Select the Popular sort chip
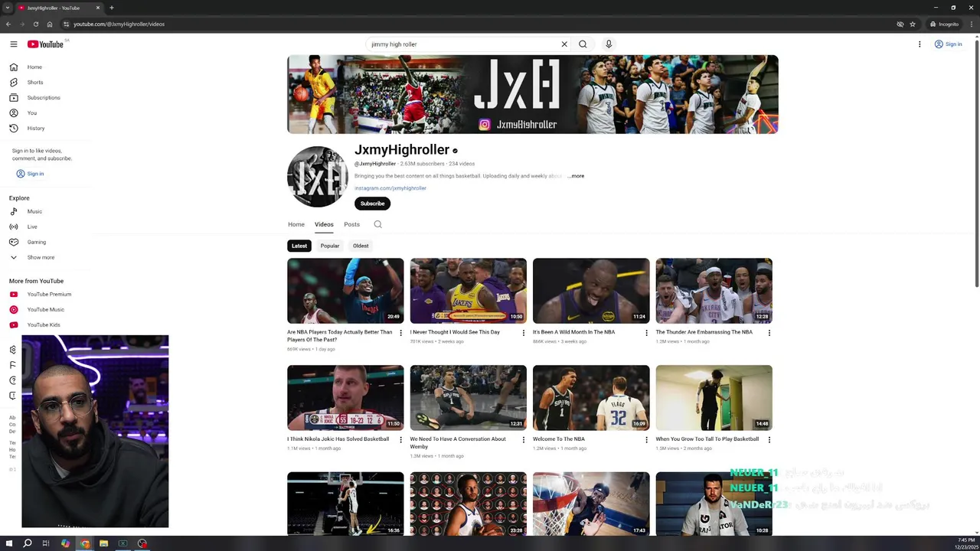The height and width of the screenshot is (551, 980). (x=330, y=246)
